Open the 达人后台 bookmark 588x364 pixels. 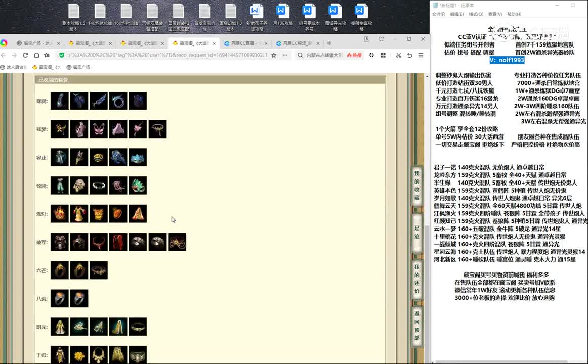[x=14, y=67]
